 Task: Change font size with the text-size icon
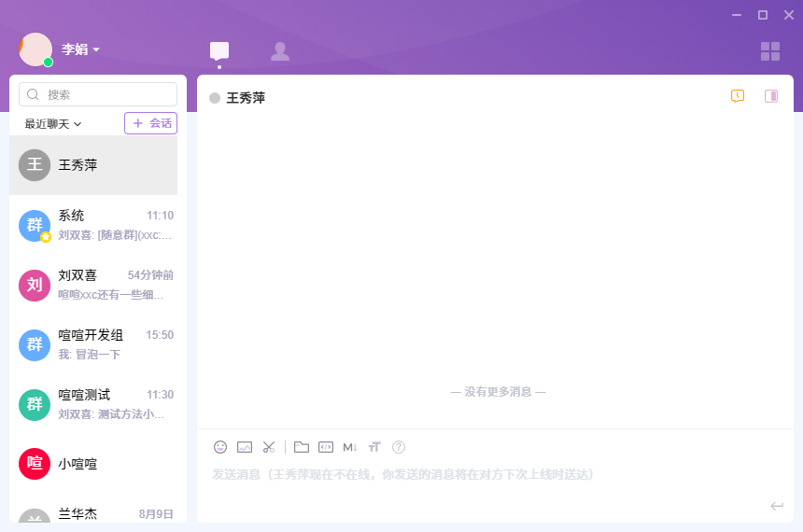point(374,447)
